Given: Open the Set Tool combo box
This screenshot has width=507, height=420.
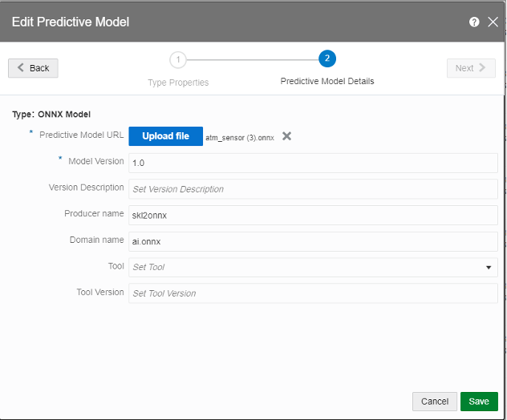Looking at the screenshot, I should 305,267.
